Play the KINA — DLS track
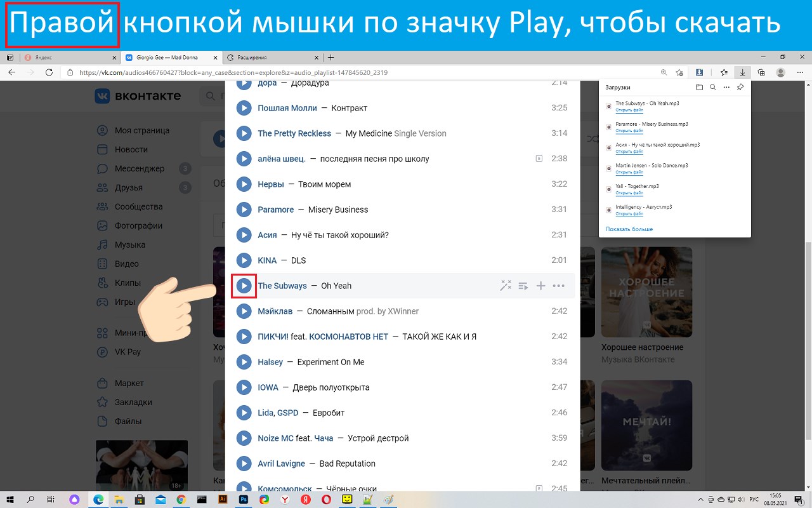The image size is (812, 508). tap(244, 260)
